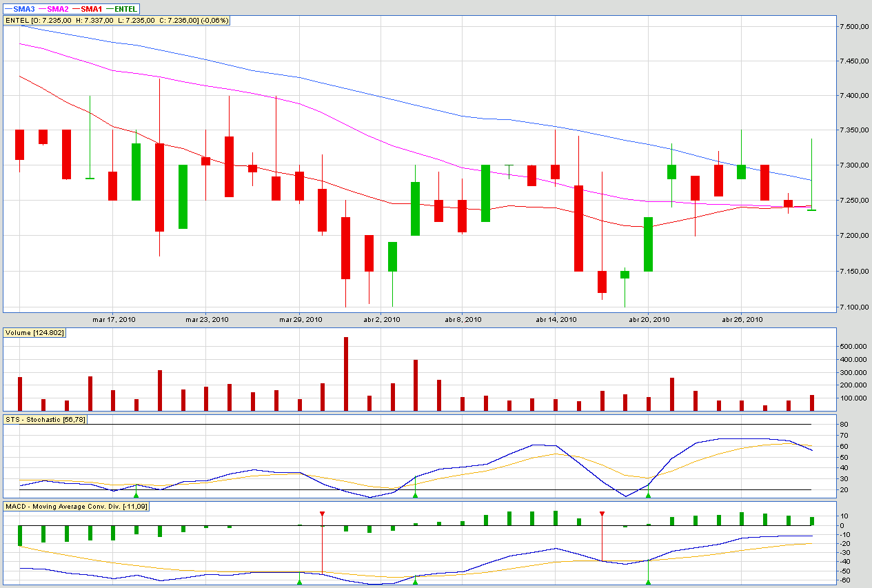Click the 80 level on Stochastic axis

click(843, 425)
